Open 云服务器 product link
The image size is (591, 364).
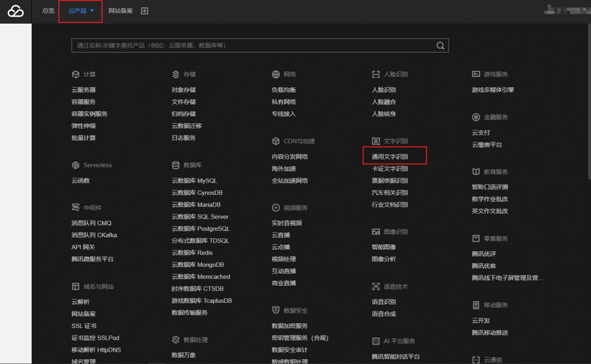83,90
